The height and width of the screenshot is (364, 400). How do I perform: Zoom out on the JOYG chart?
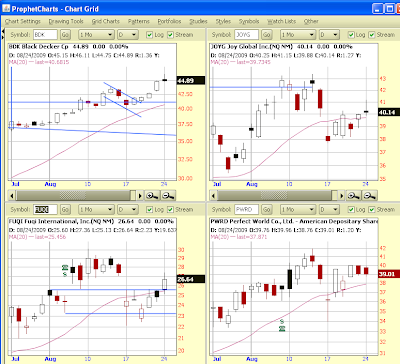point(370,196)
